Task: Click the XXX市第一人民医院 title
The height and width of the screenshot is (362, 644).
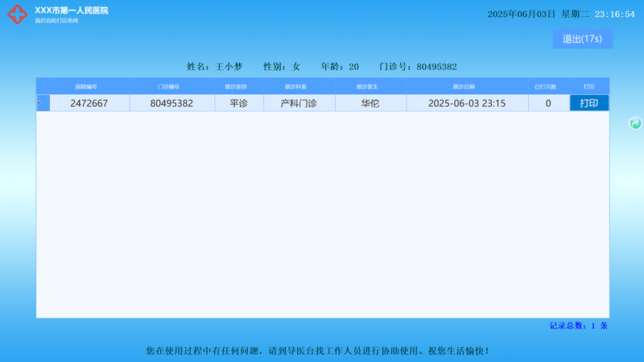Action: coord(72,10)
